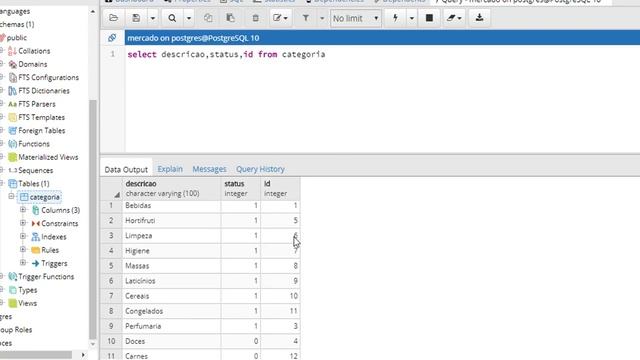
Task: Select Foreign Tables tree node
Action: pyautogui.click(x=42, y=131)
